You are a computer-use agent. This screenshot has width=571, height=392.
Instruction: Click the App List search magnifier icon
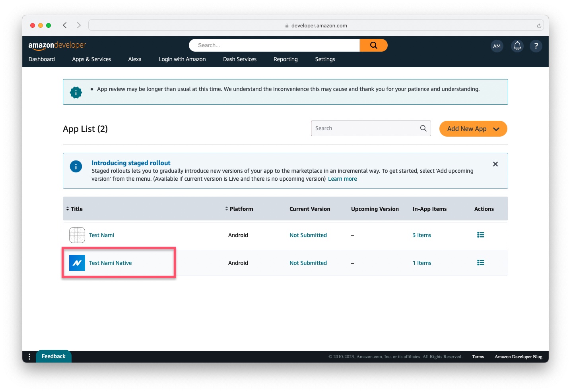pos(423,128)
